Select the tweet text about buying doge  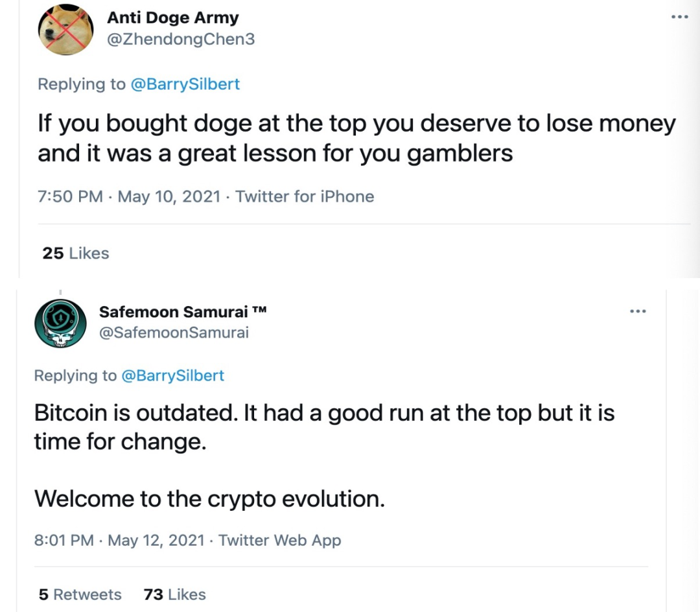click(x=356, y=137)
